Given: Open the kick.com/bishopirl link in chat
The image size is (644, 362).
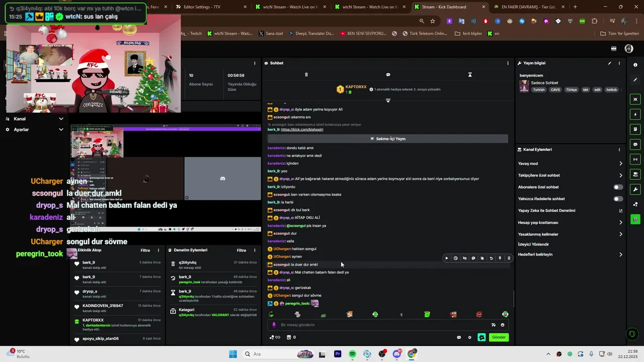Looking at the screenshot, I should (x=302, y=130).
